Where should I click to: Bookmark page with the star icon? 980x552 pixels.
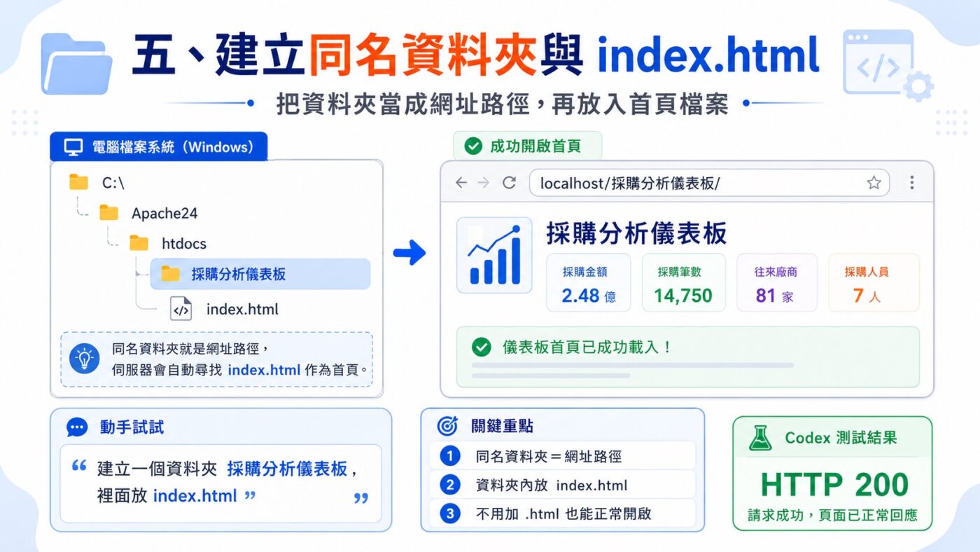coord(874,183)
